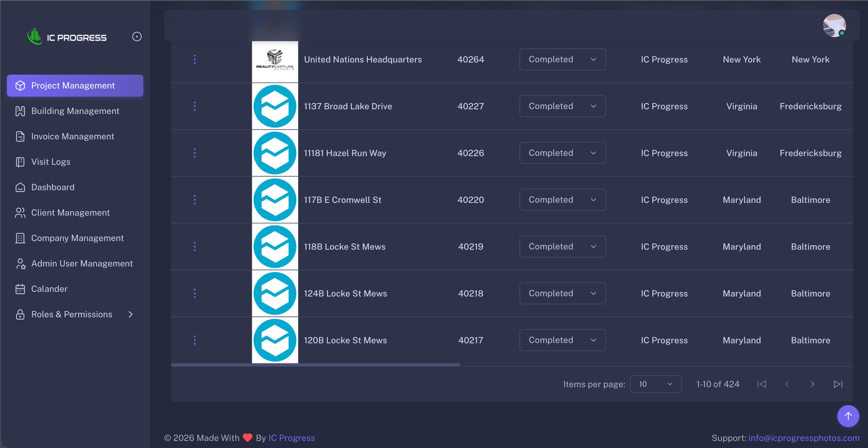Screen dimensions: 868x448
Task: Go to Invoice Management
Action: (75, 137)
